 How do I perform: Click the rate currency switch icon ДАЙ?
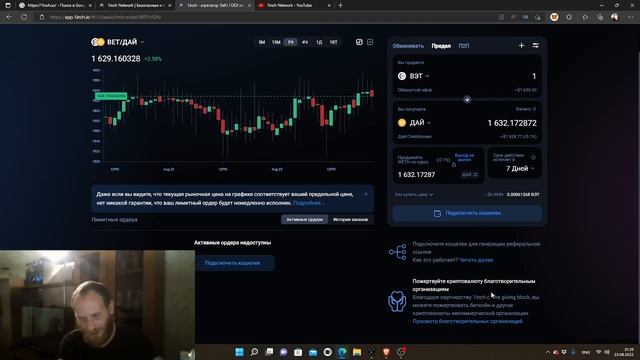(x=469, y=175)
